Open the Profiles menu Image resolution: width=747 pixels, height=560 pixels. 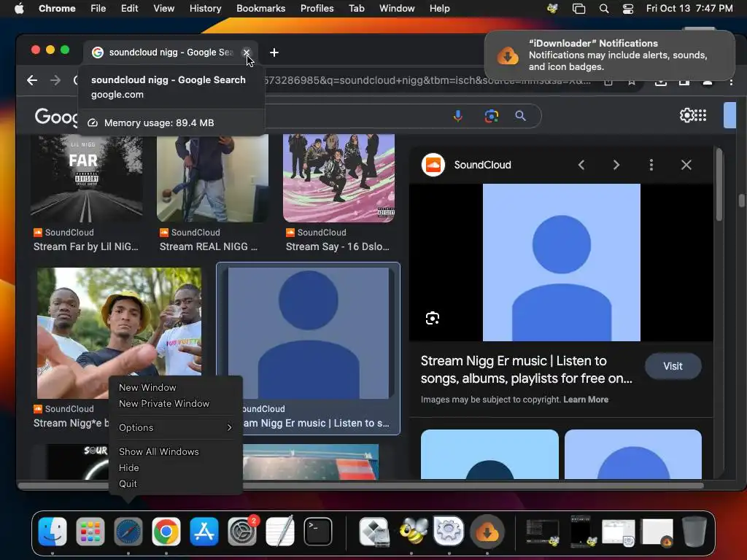317,9
